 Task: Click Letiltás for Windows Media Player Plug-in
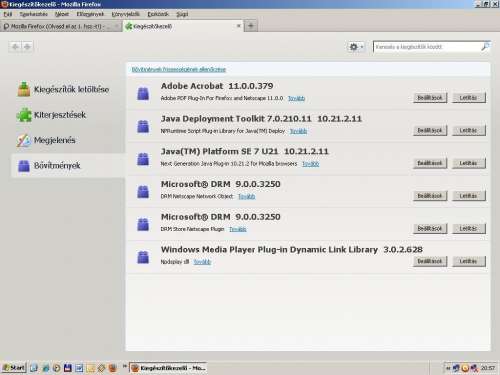(468, 261)
